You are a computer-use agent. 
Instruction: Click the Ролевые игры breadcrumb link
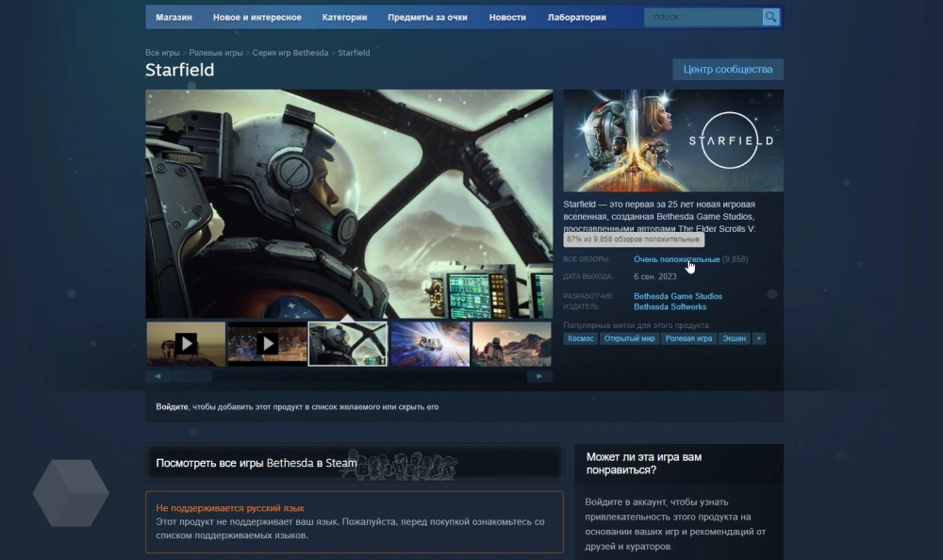pyautogui.click(x=216, y=53)
